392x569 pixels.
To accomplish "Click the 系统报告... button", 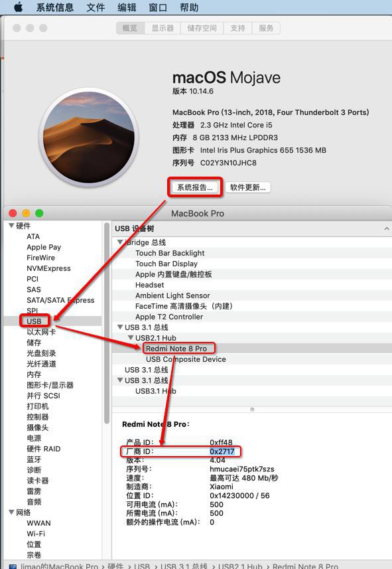I will tap(195, 187).
